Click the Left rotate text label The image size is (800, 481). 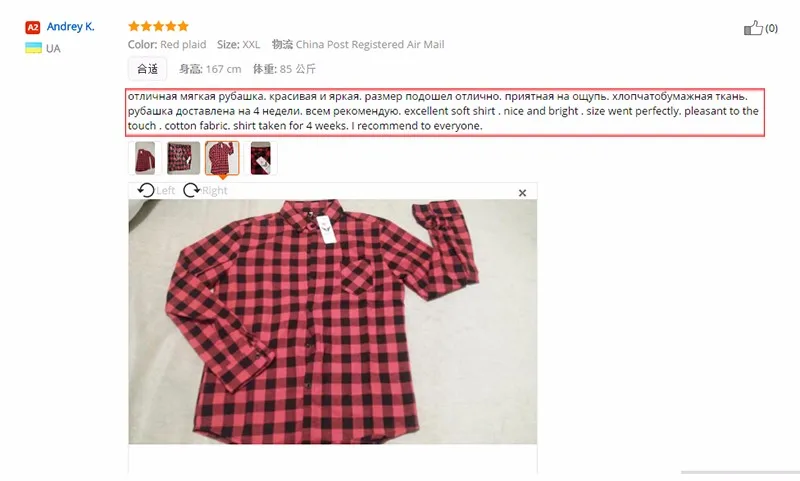pyautogui.click(x=165, y=191)
